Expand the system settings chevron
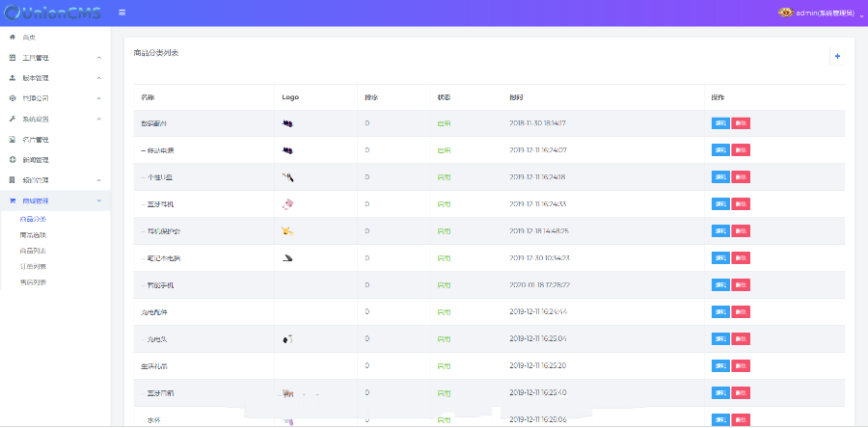The height and width of the screenshot is (428, 868). pos(98,119)
